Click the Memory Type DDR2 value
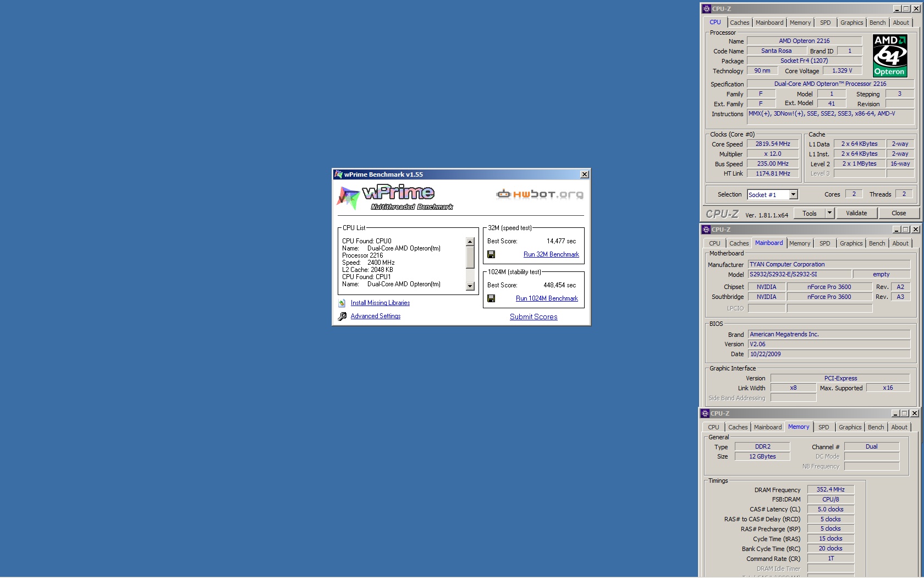This screenshot has height=578, width=924. [x=762, y=447]
